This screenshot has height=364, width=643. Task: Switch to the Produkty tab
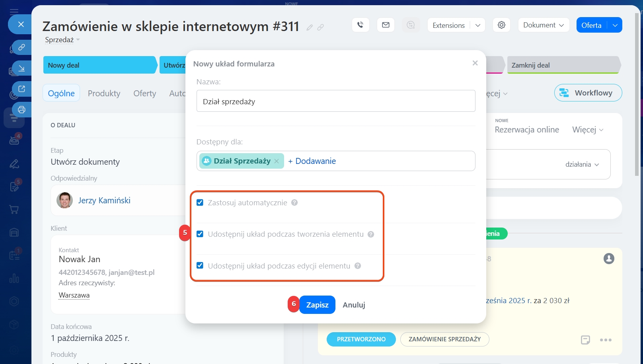point(104,93)
